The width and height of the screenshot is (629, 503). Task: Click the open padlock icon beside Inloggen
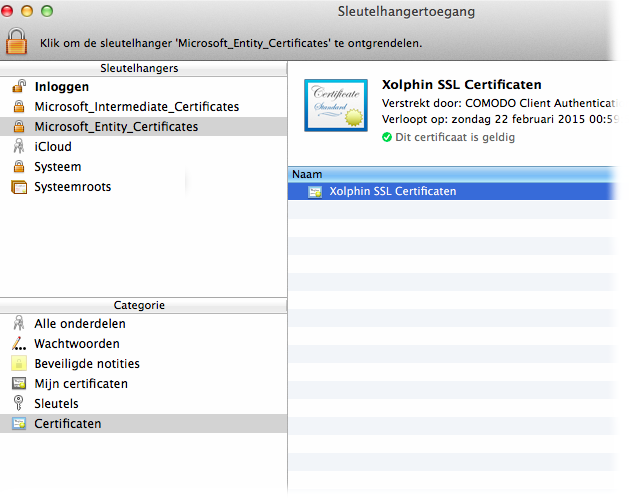click(x=19, y=86)
